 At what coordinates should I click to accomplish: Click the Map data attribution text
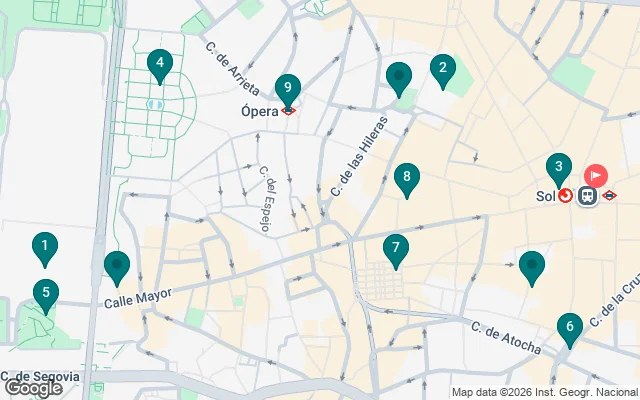pos(545,392)
